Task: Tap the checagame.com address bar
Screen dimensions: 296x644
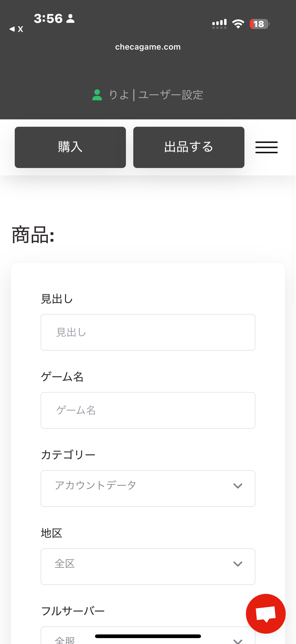Action: coord(148,47)
